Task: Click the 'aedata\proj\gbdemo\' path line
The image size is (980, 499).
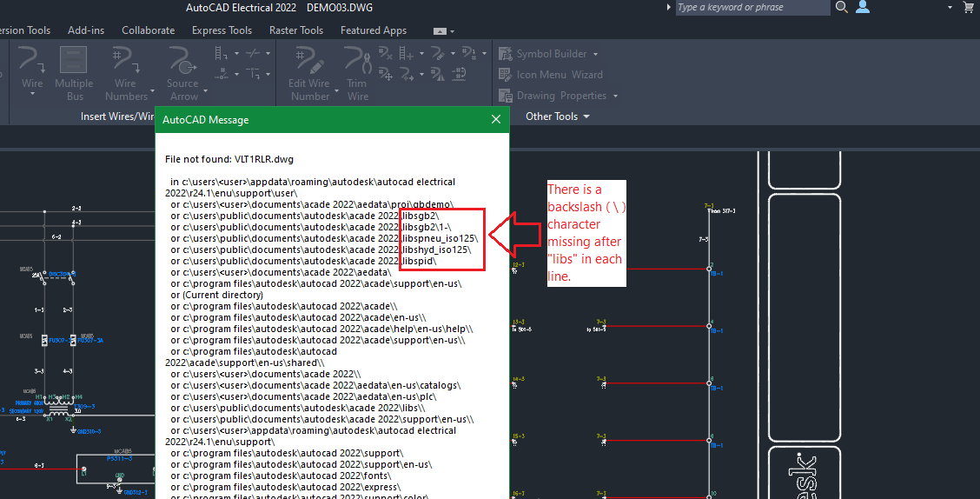Action: coord(312,204)
